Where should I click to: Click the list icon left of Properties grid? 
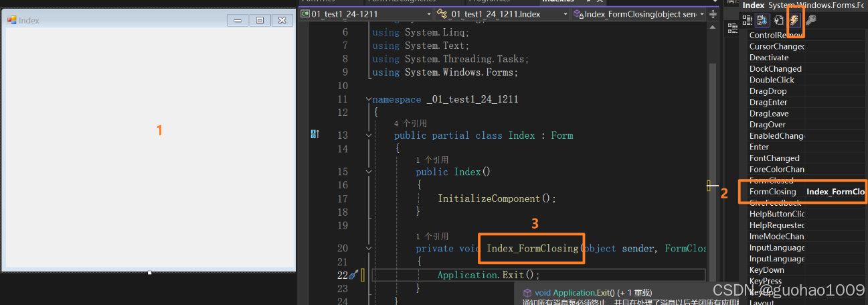pos(733,27)
